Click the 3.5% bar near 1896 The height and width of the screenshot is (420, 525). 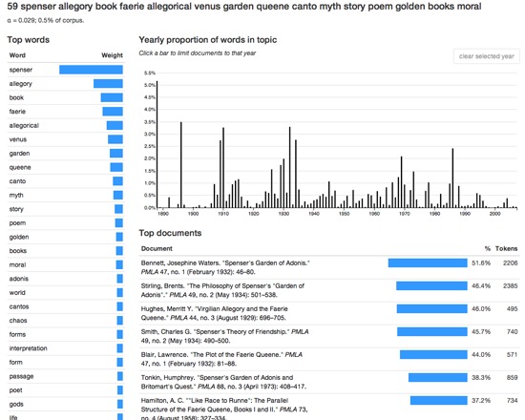click(181, 165)
